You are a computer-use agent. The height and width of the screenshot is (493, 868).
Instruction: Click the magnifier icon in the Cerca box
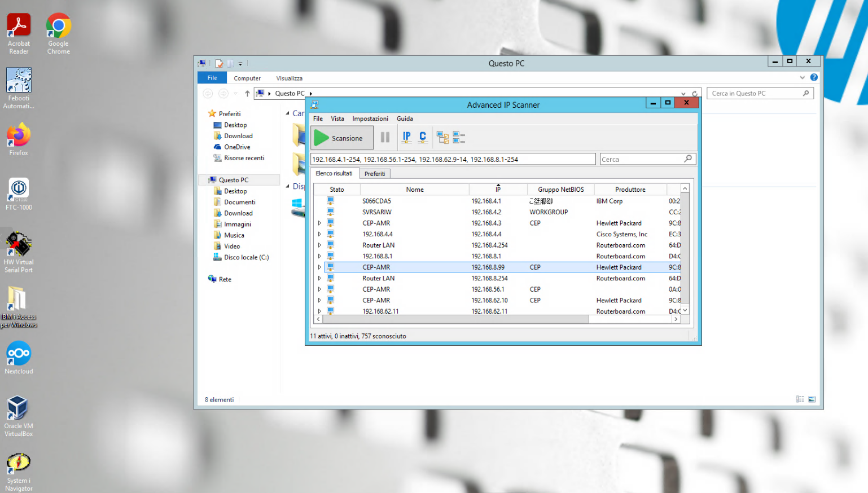[688, 159]
